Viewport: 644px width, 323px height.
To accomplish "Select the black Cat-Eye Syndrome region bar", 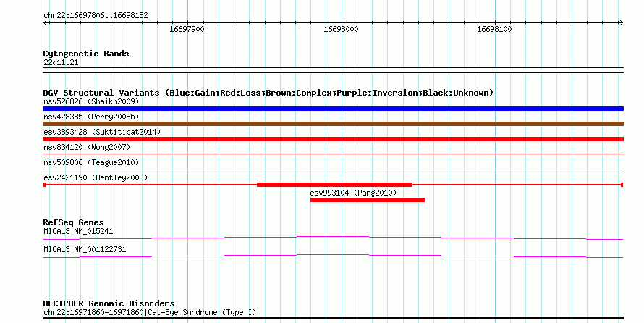I will point(333,319).
